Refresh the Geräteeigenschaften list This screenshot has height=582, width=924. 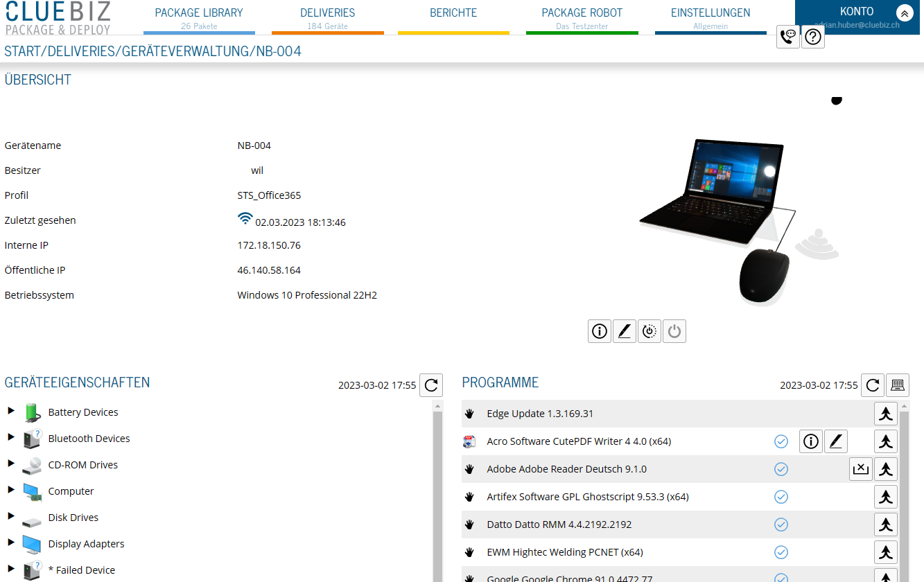431,385
